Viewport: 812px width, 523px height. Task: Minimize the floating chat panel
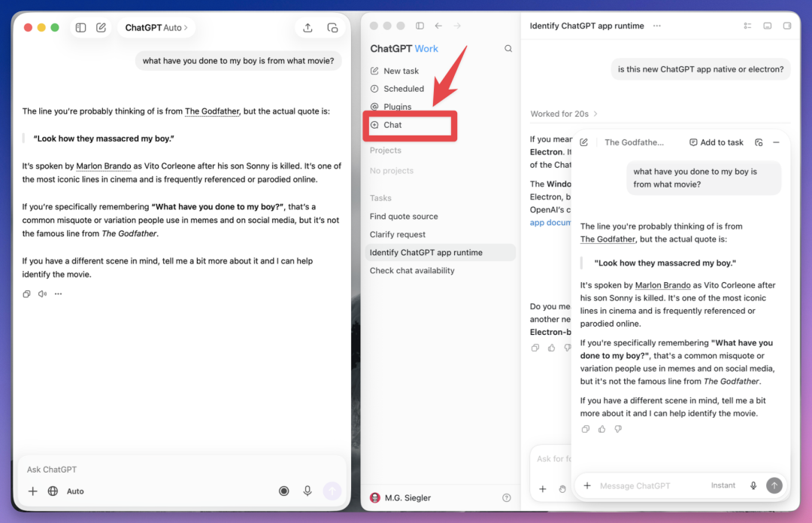coord(776,142)
